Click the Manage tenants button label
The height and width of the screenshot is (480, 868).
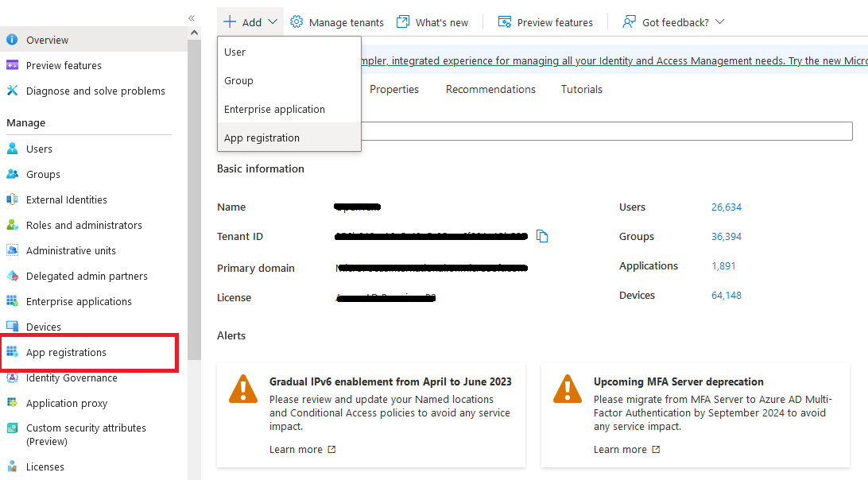click(346, 23)
